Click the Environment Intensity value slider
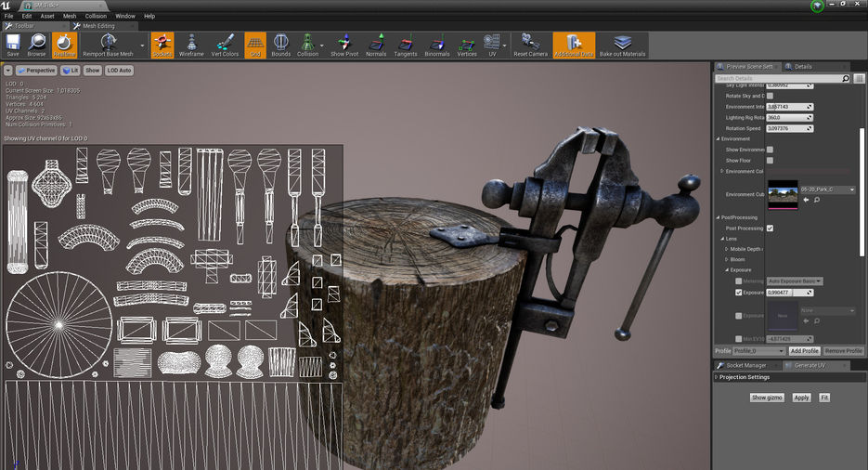This screenshot has height=470, width=868. 789,106
